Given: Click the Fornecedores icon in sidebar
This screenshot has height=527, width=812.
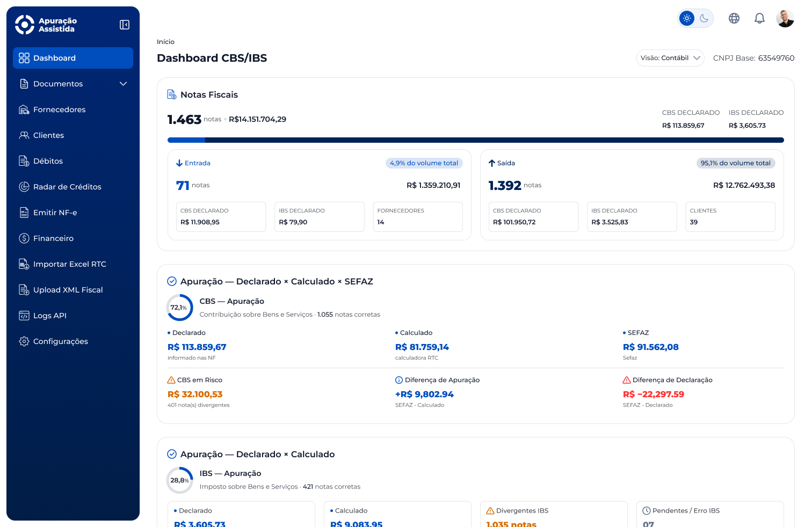Looking at the screenshot, I should (x=24, y=109).
